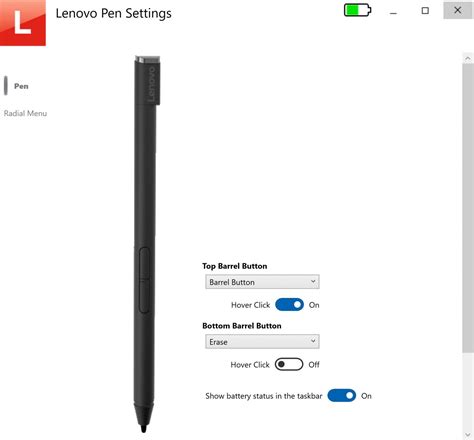
Task: Click the arrow on Barrel Button combo box
Action: 313,281
